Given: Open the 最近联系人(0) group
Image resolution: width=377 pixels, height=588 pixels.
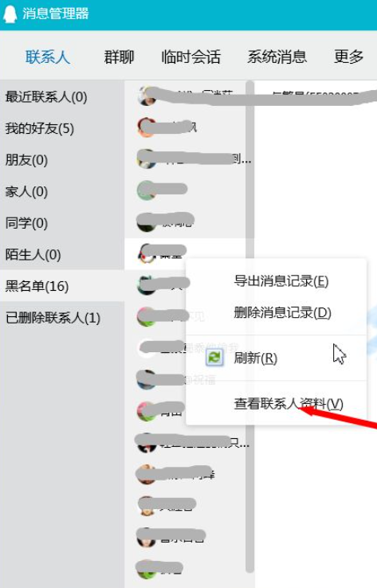Looking at the screenshot, I should point(46,97).
